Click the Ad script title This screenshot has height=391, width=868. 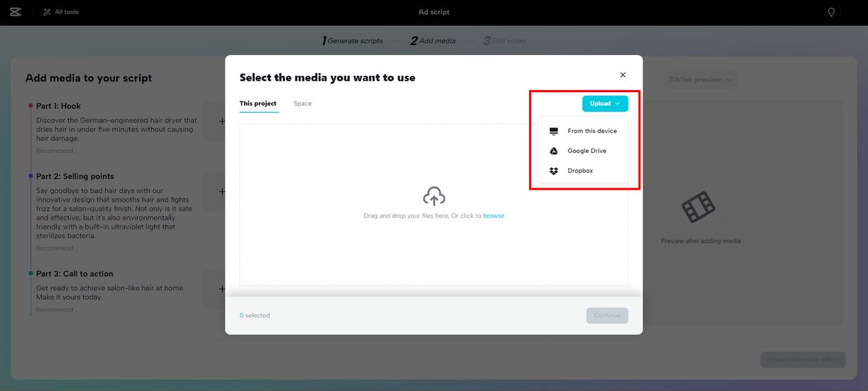point(434,12)
